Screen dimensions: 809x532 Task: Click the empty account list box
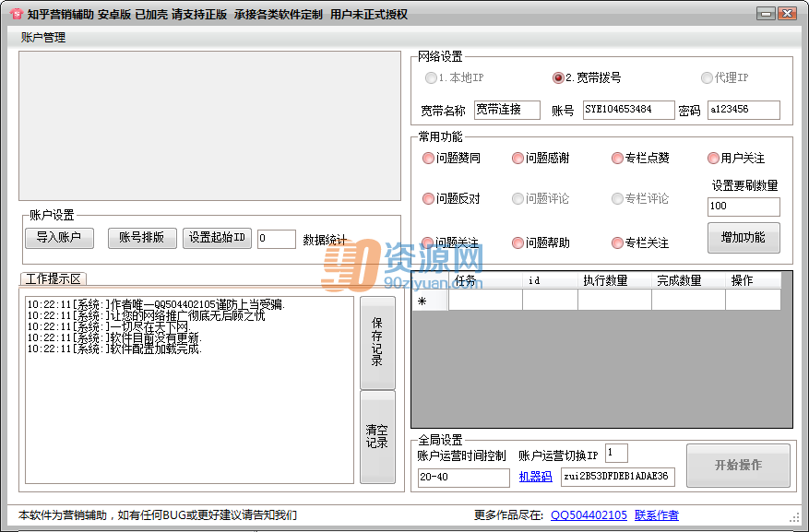coord(209,125)
